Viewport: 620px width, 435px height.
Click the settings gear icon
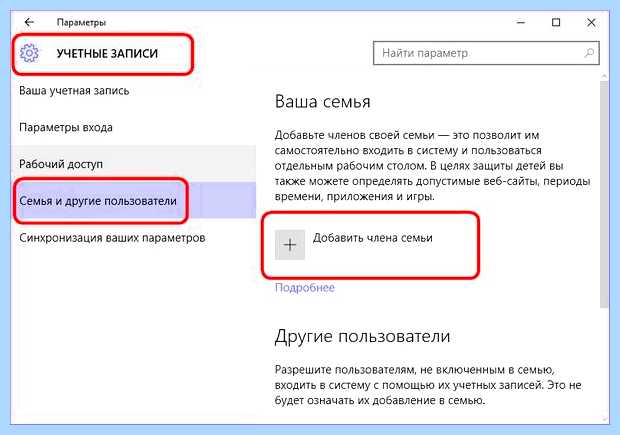tap(29, 53)
